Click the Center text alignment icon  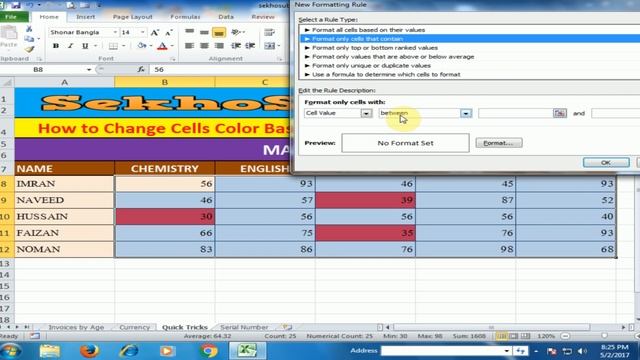point(204,46)
